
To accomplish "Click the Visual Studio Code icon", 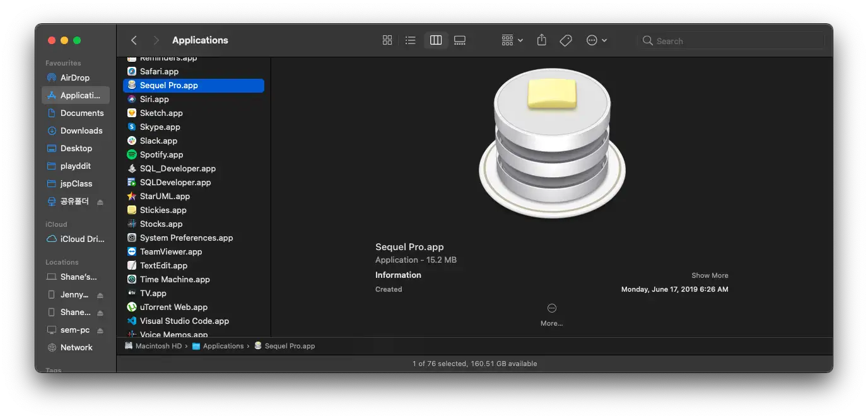I will 132,321.
